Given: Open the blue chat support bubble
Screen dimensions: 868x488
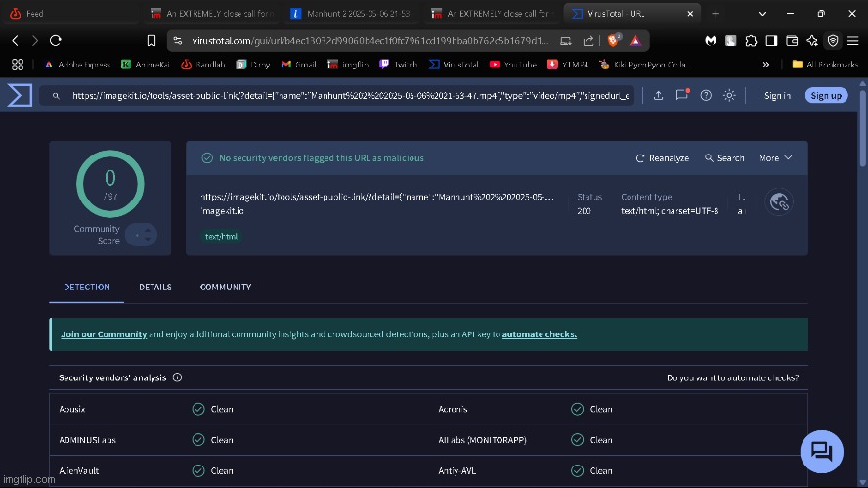Looking at the screenshot, I should point(821,452).
